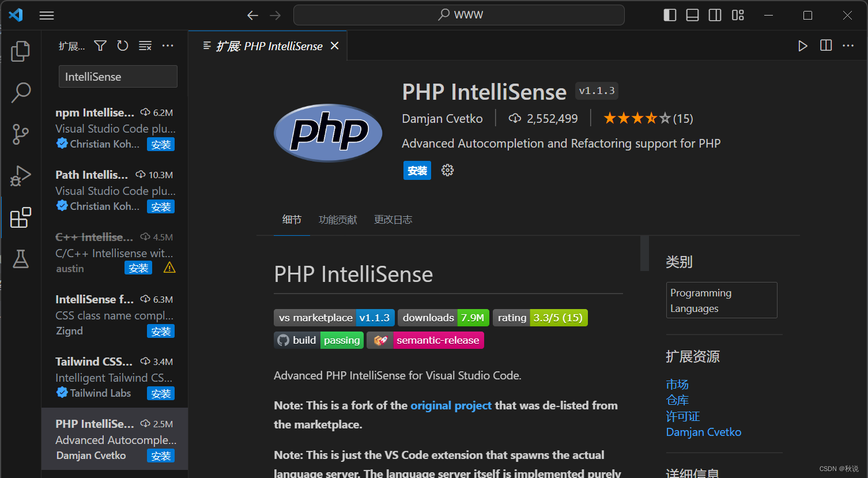Open the Search view in activity bar

pos(21,92)
